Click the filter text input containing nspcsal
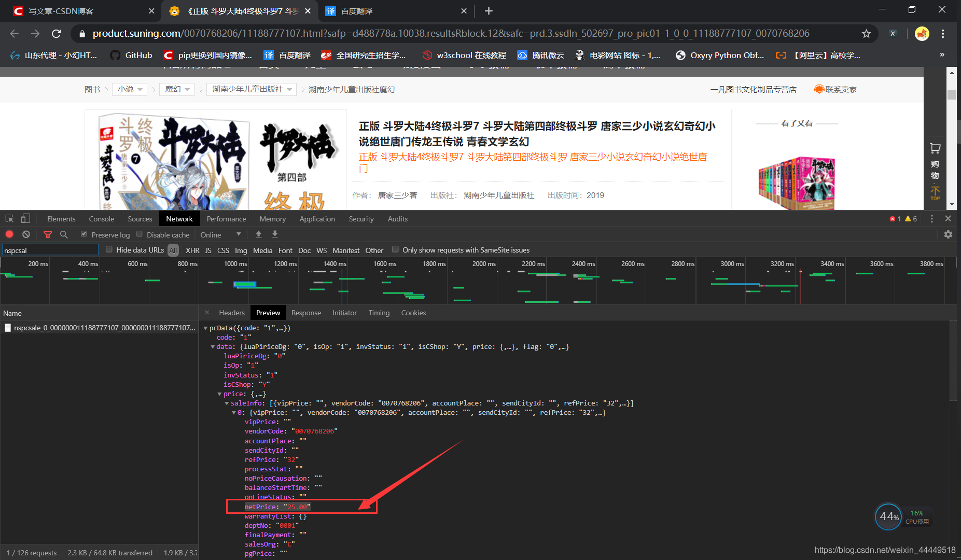This screenshot has height=560, width=961. 50,250
